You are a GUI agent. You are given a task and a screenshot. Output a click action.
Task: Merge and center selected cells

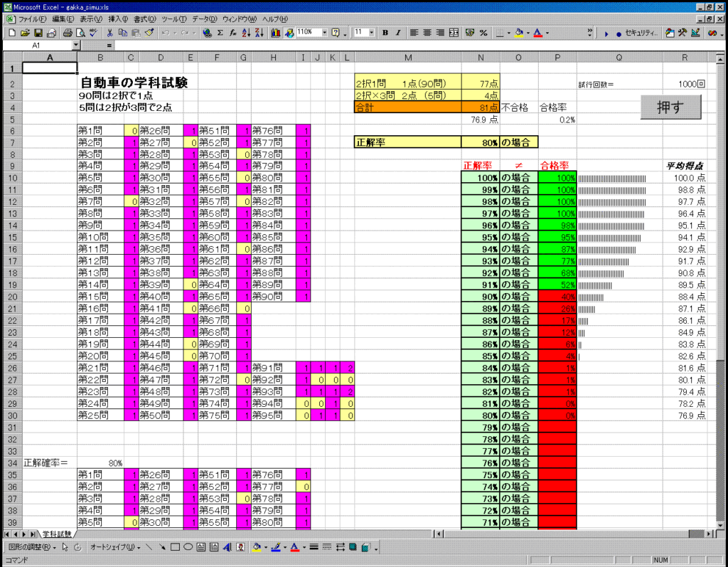point(454,33)
